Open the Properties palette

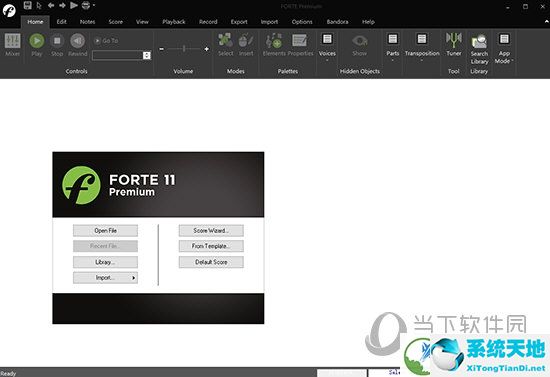tap(300, 45)
